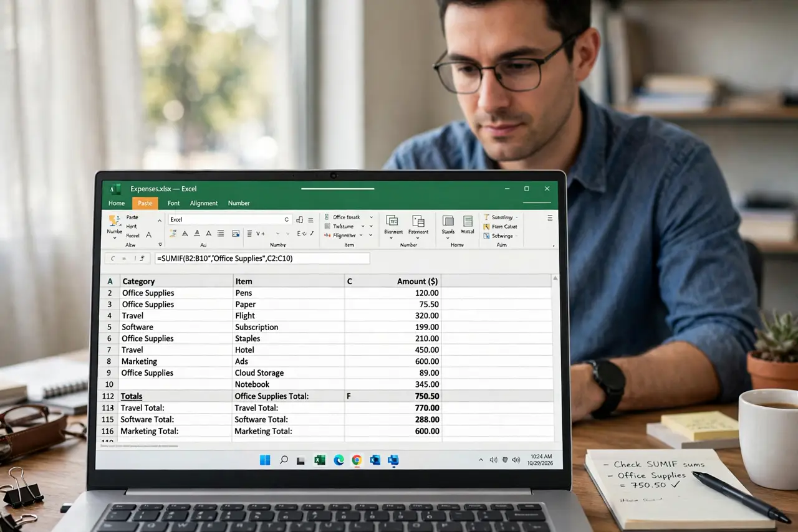Select the Cloud Storage item cell
The width and height of the screenshot is (798, 532).
[288, 373]
